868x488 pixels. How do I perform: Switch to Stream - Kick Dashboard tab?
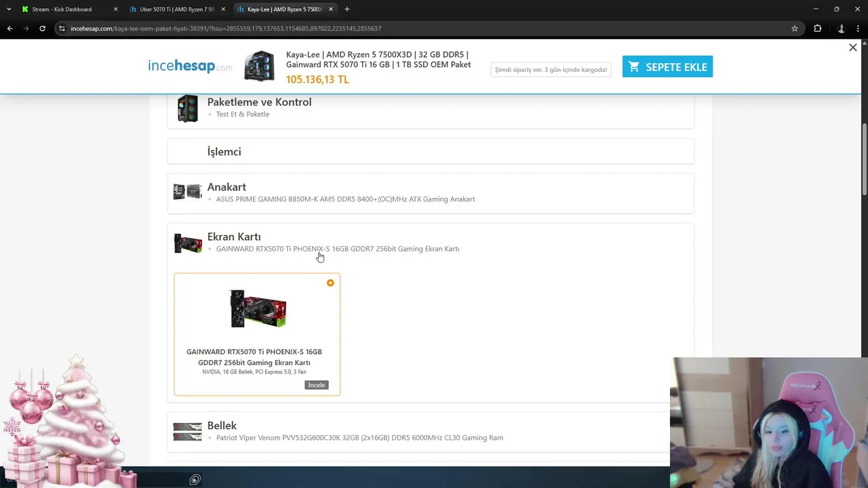click(69, 9)
